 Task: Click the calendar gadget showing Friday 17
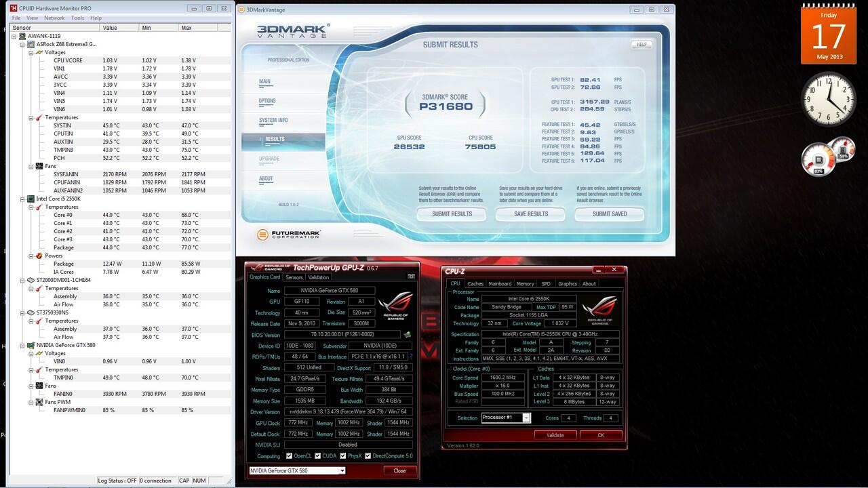click(828, 35)
